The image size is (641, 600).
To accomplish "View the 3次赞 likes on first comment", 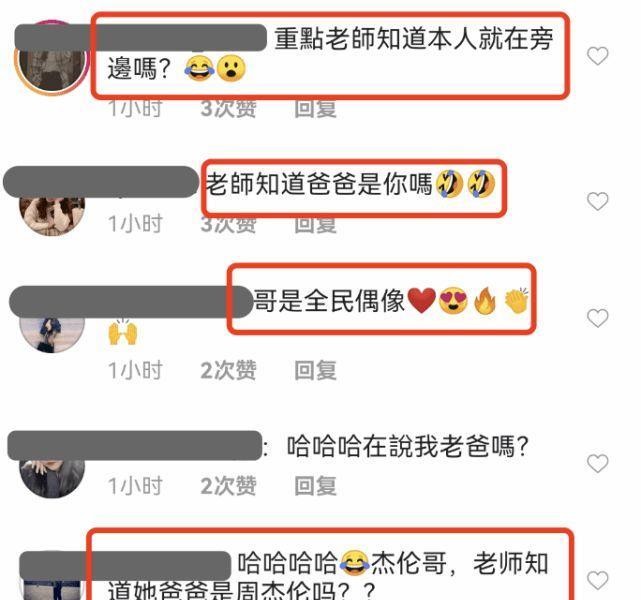I will pos(229,109).
